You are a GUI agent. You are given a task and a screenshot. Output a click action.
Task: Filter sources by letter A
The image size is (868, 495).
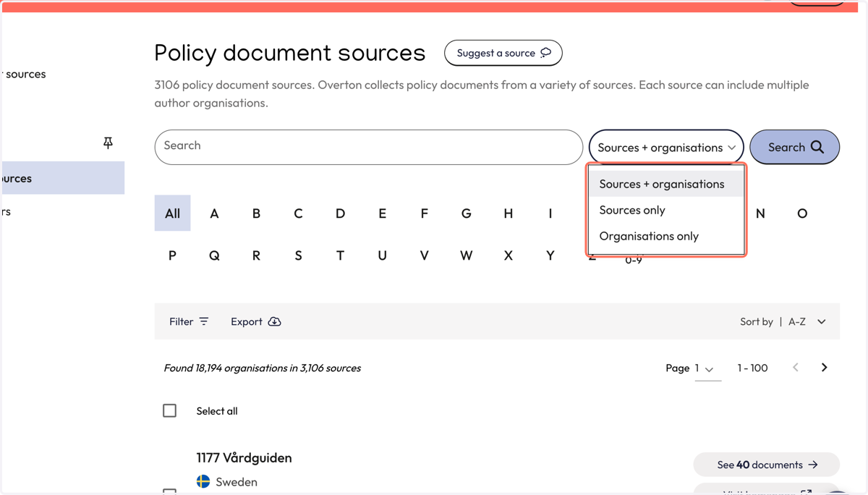click(x=214, y=213)
